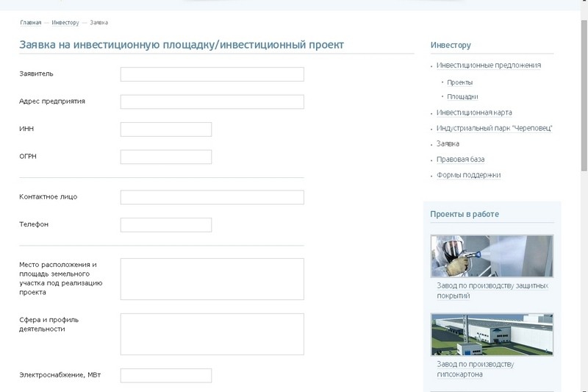Open Инвестиционные предложения sidebar link
Viewport: 588px width, 392px height.
488,65
